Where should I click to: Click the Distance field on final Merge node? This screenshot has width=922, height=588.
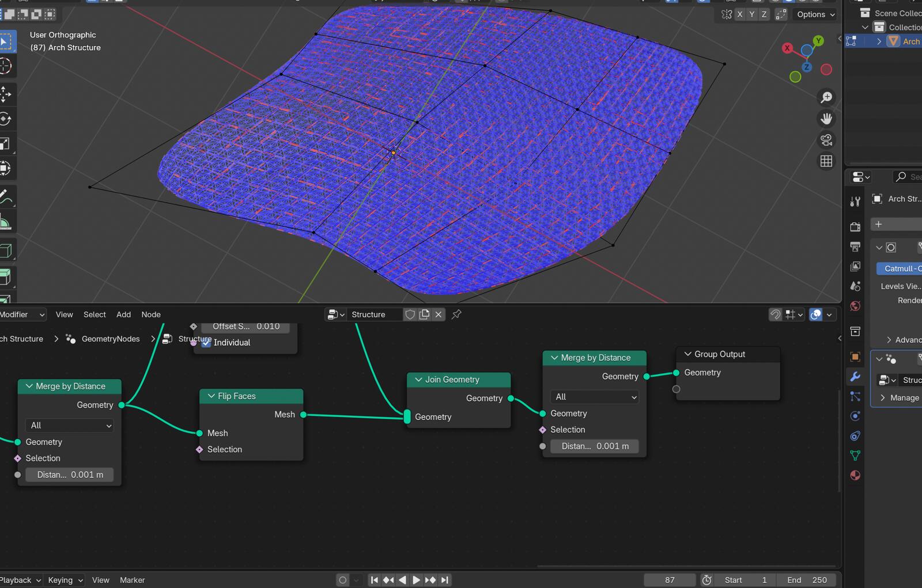595,446
